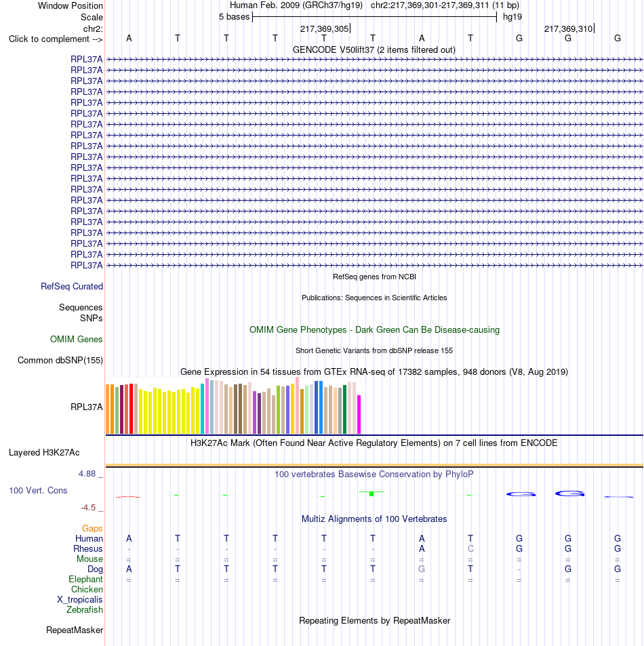Click the 100 Vert. Cons track label
Viewport: 644px width, 646px height.
tap(38, 490)
